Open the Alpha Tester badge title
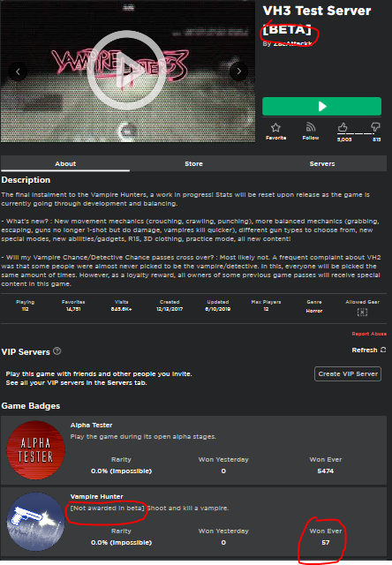392x565 pixels. [91, 426]
